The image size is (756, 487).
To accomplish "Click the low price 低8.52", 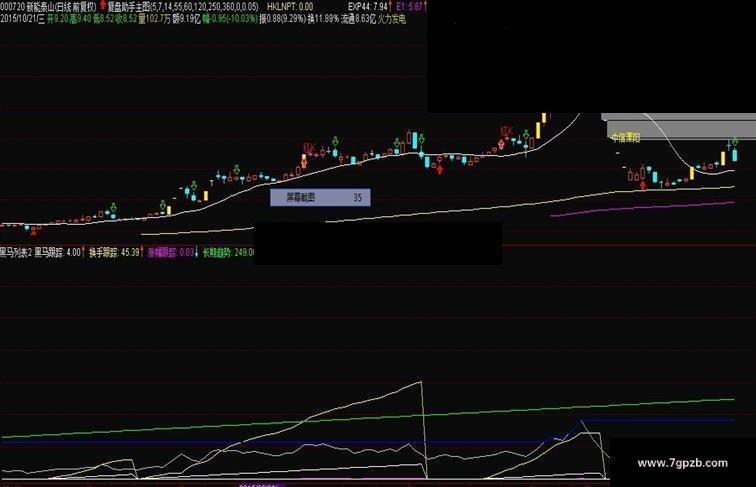I will (104, 19).
